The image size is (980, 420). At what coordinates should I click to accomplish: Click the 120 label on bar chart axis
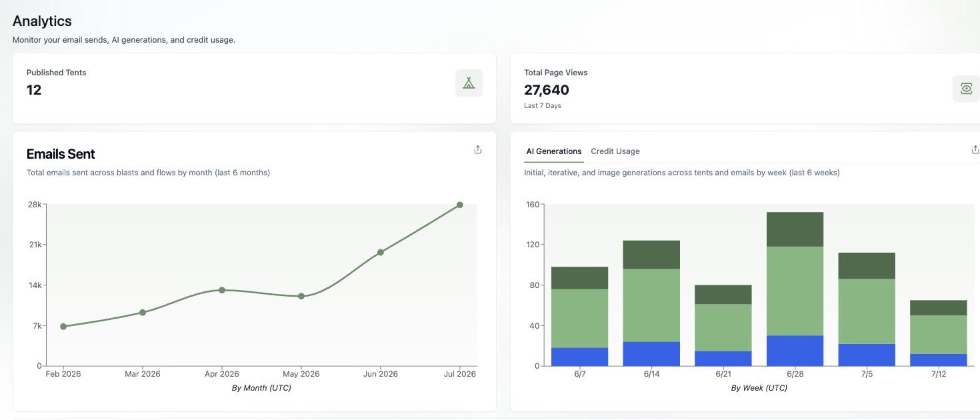(x=533, y=245)
